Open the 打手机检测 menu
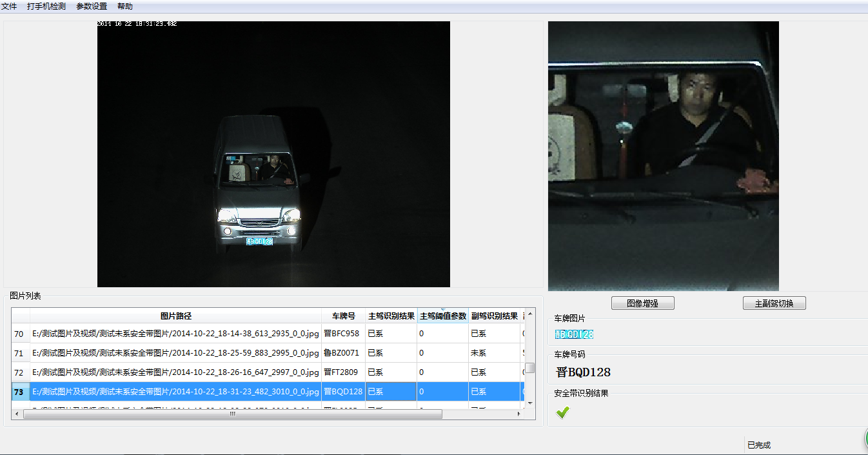868x455 pixels. [x=46, y=6]
